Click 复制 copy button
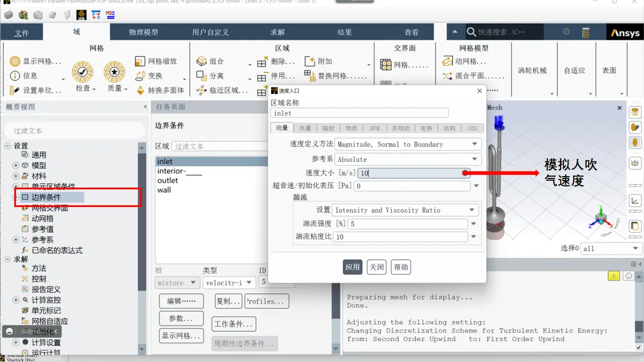644x362 pixels. tap(228, 301)
